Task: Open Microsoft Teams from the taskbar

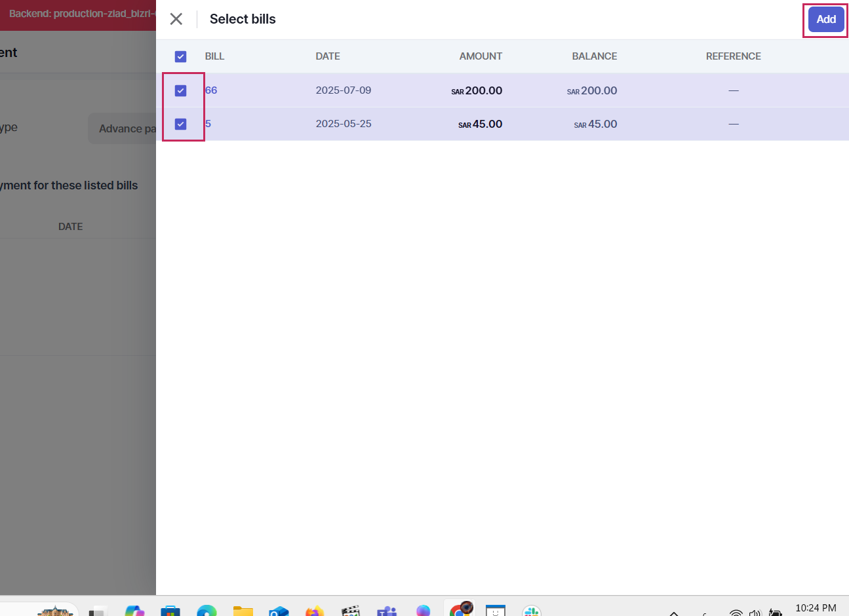Action: (387, 611)
